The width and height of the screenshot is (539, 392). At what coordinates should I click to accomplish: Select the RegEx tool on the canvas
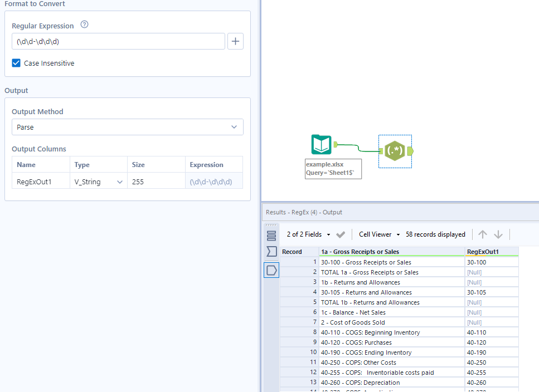[x=395, y=150]
